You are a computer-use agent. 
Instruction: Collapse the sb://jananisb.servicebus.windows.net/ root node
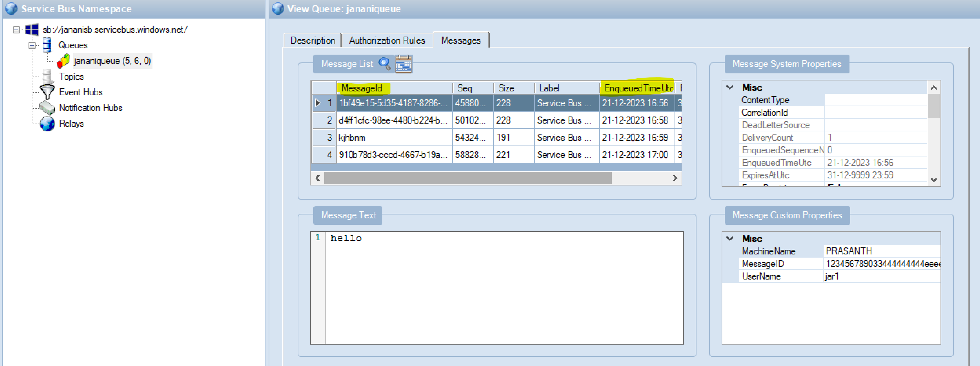point(16,30)
